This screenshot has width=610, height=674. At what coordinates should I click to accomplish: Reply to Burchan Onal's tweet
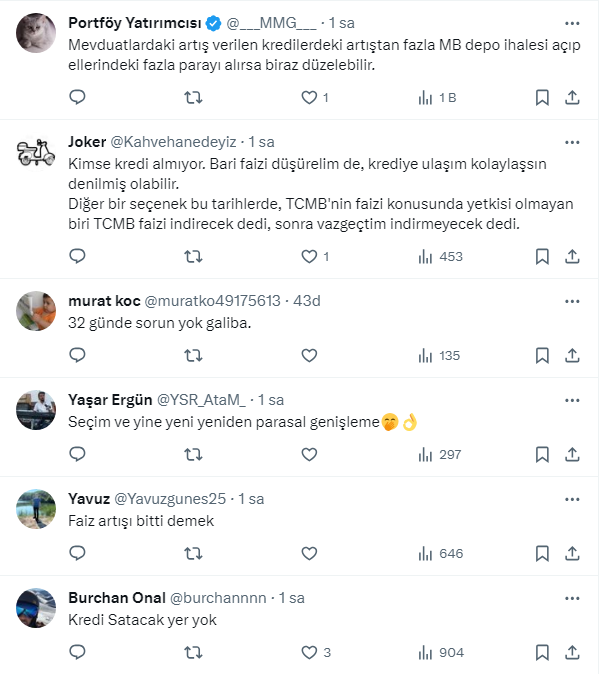click(77, 652)
